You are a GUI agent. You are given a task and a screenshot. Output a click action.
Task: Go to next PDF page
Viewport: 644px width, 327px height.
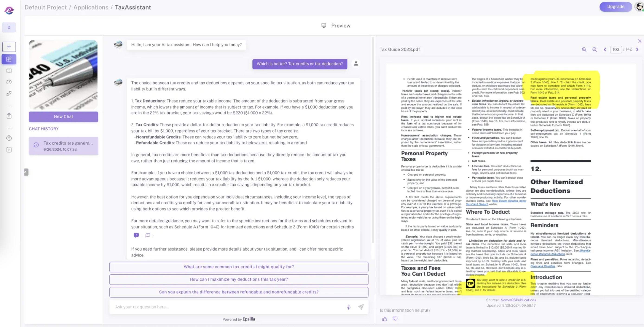click(x=637, y=49)
